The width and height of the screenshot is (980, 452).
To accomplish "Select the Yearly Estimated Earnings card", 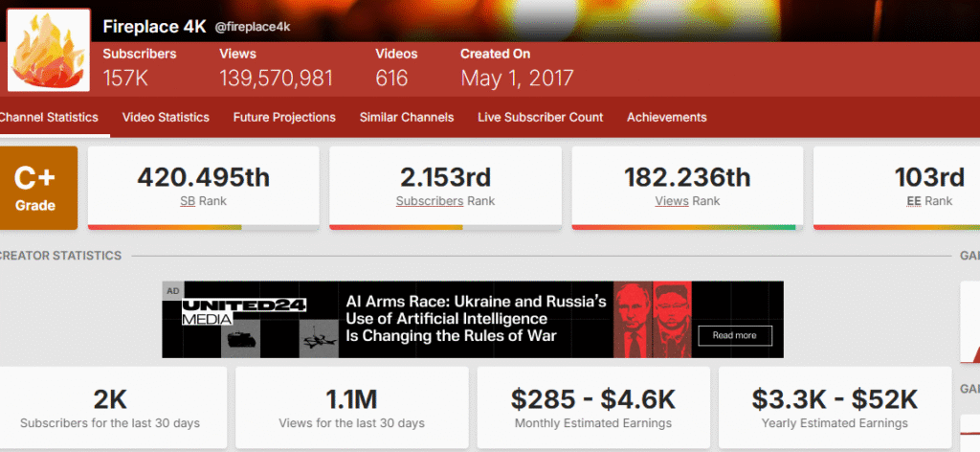I will coord(835,407).
